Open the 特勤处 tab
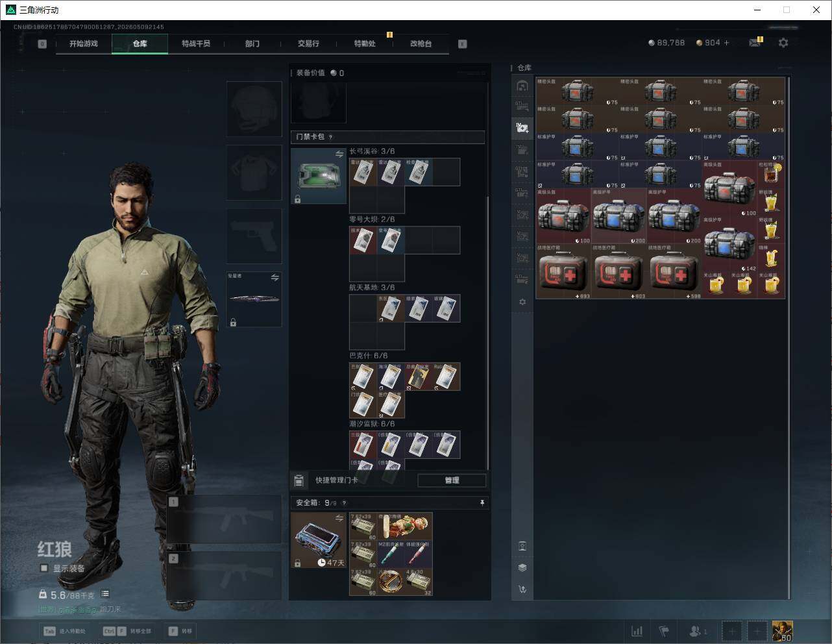Viewport: 832px width, 644px height. (x=365, y=43)
